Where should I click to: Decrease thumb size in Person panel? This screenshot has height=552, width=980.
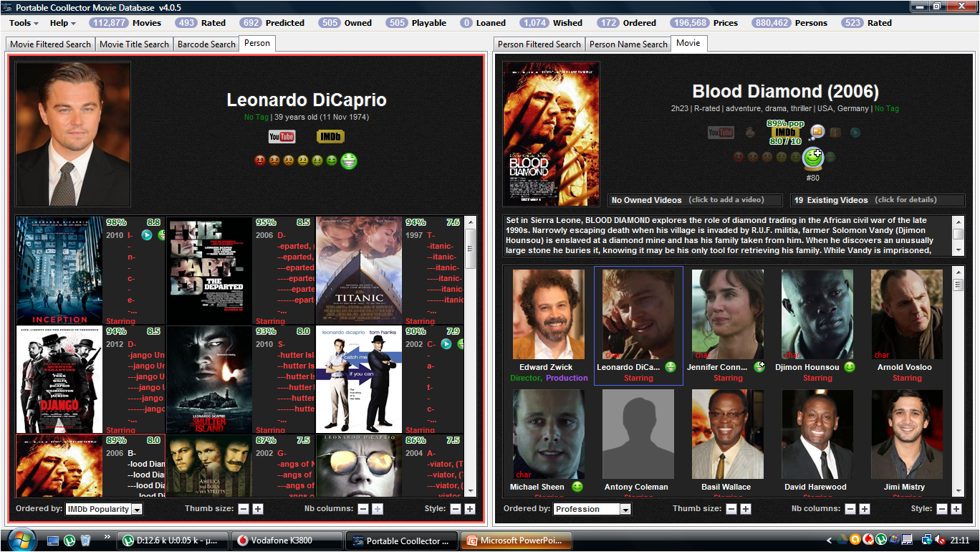[244, 509]
